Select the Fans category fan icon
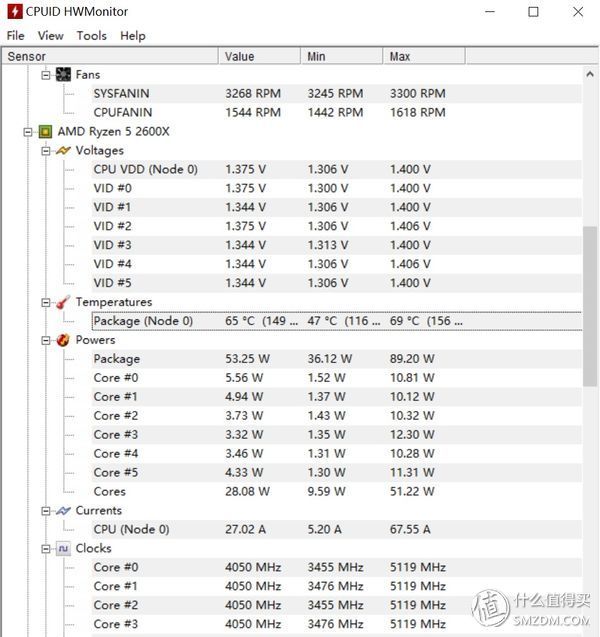Image resolution: width=600 pixels, height=637 pixels. 63,74
